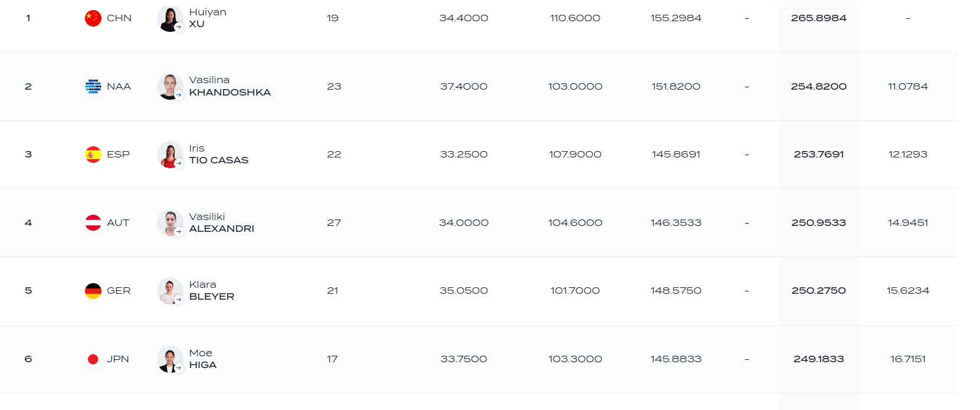Click arrow badge on Iris Tio Casas photo
This screenshot has width=980, height=410.
pyautogui.click(x=179, y=163)
